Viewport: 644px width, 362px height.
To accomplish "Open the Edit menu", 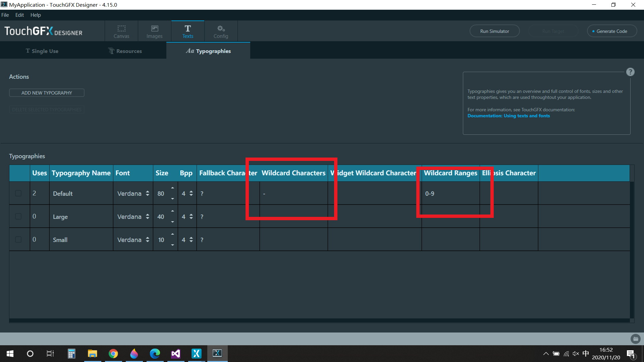I will point(19,15).
